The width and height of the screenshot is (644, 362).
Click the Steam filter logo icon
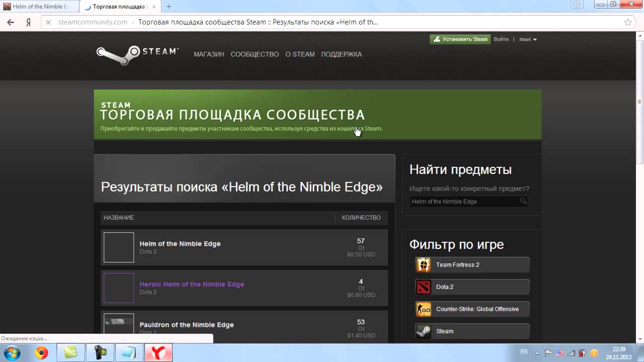[x=424, y=331]
